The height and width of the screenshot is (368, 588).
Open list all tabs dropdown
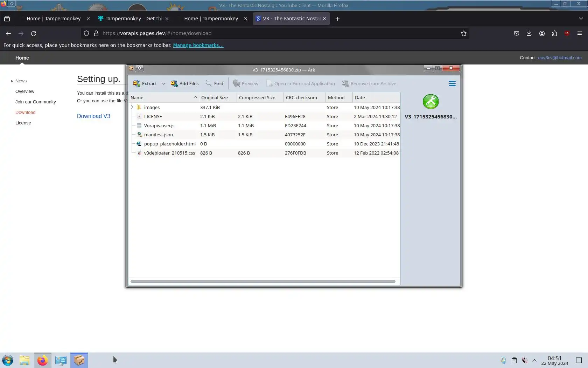581,19
